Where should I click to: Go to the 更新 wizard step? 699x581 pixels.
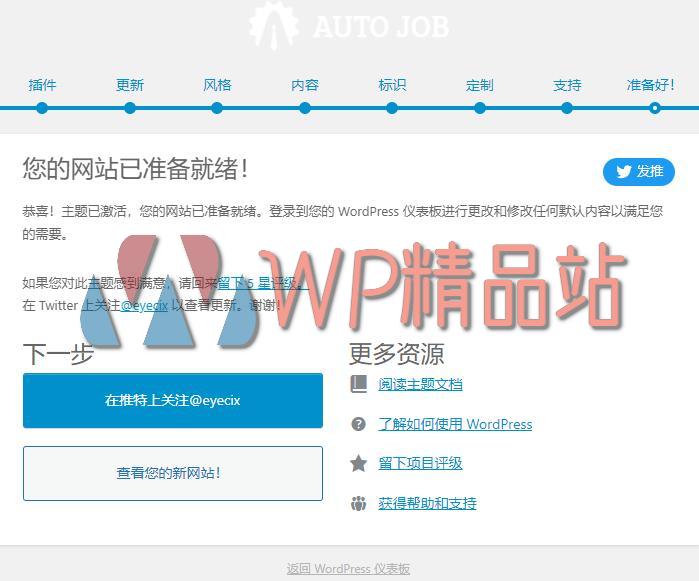[x=130, y=84]
